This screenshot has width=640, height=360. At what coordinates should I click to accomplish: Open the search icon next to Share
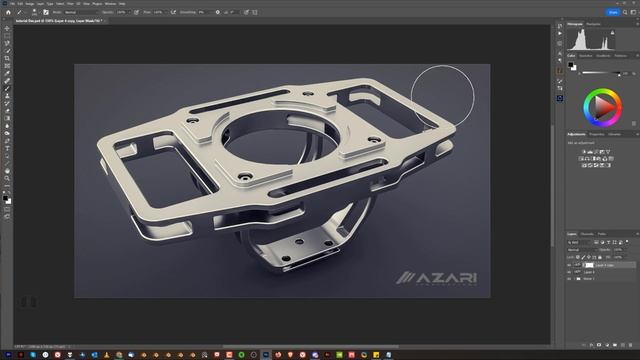point(625,12)
